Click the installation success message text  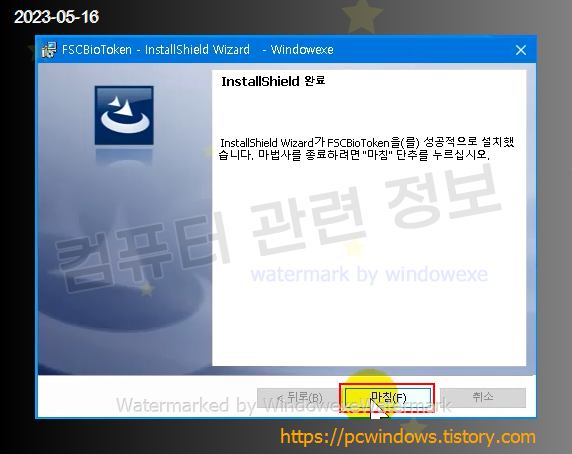click(x=366, y=148)
